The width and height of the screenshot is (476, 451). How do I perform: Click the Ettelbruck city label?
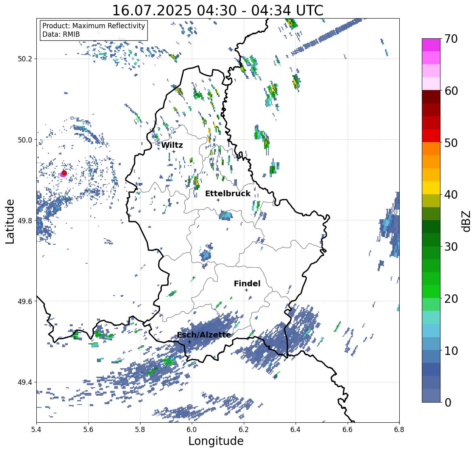(228, 194)
